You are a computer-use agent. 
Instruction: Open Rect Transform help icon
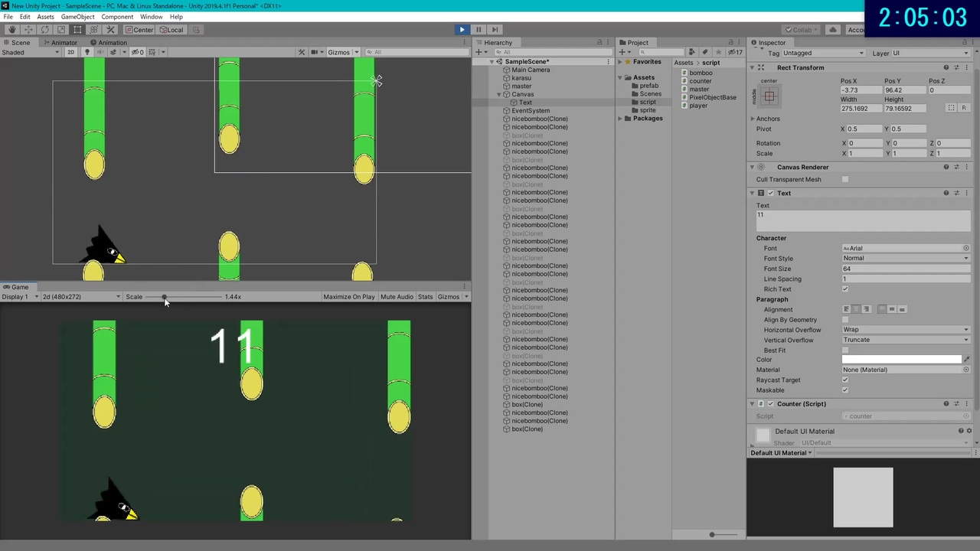point(946,67)
